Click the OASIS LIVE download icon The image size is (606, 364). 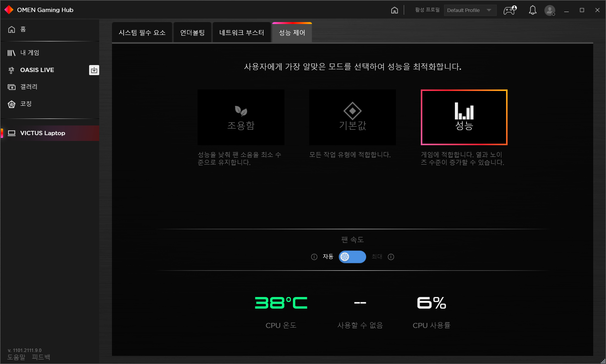[x=94, y=70]
